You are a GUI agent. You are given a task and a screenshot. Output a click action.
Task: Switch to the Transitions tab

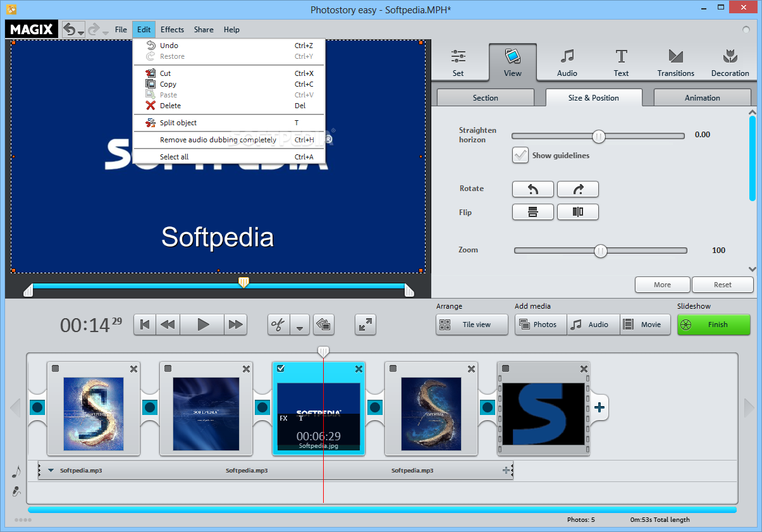(x=675, y=63)
